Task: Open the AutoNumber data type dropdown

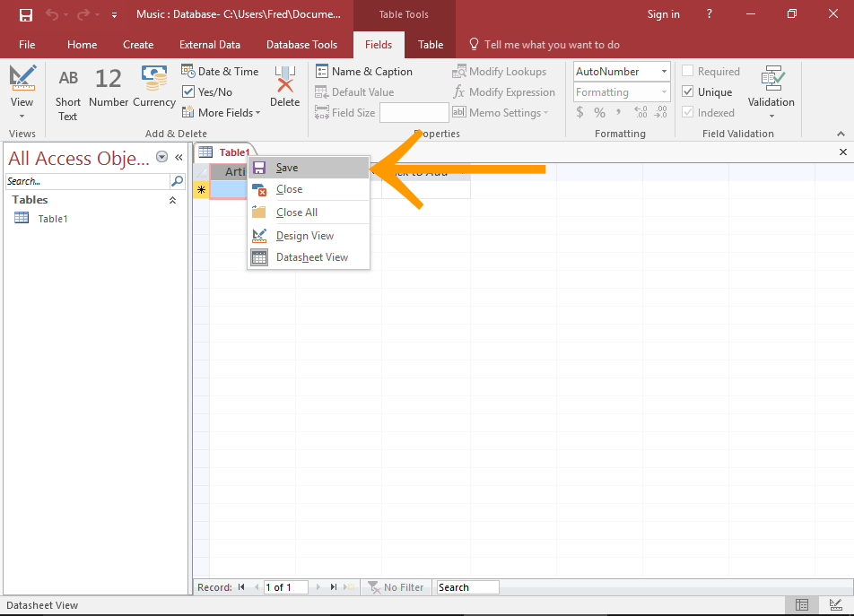Action: 664,72
